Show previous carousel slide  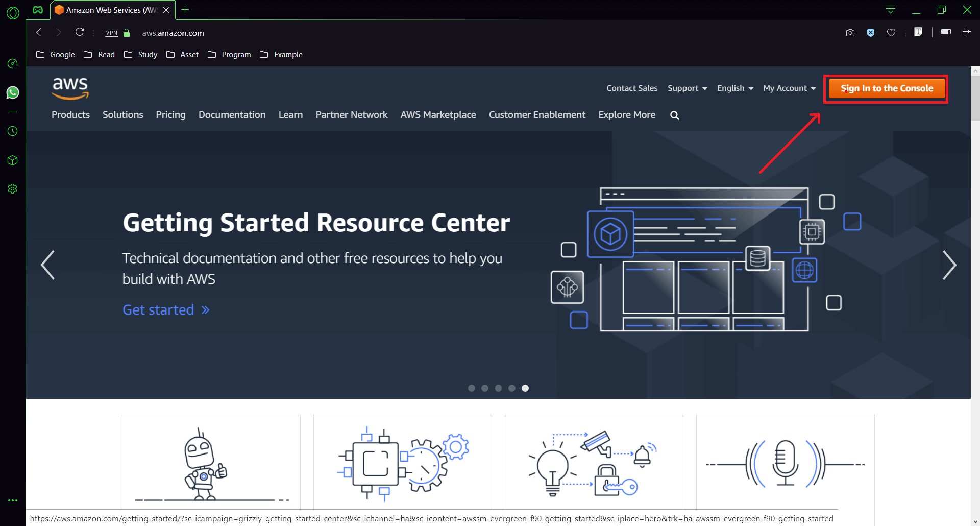pyautogui.click(x=48, y=265)
